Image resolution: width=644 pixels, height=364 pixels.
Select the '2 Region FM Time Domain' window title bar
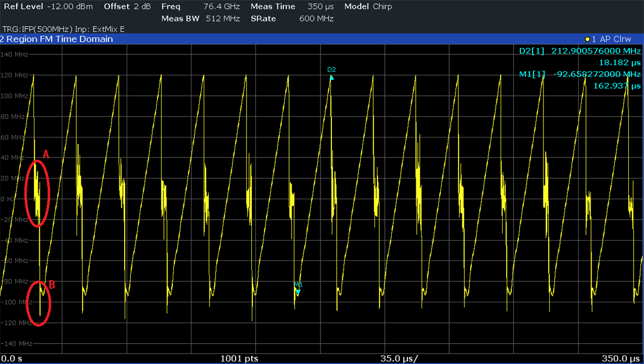coord(322,39)
